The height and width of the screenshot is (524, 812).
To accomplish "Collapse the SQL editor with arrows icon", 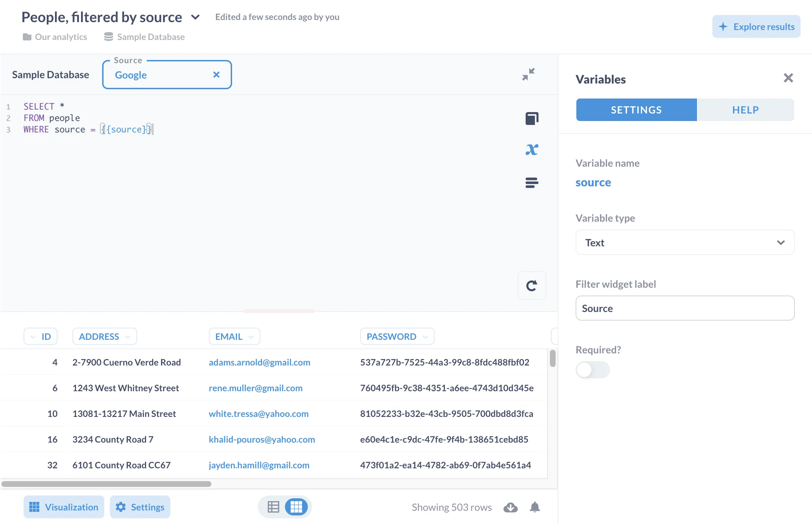I will tap(528, 74).
